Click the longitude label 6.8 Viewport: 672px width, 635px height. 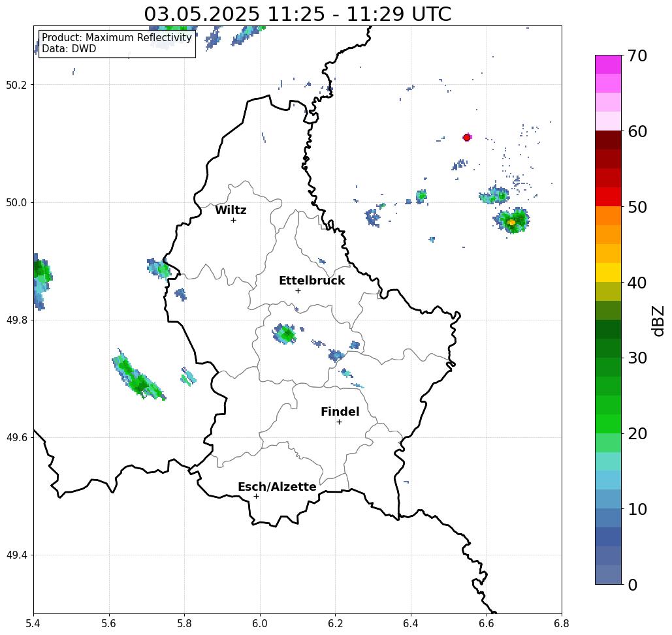tap(562, 623)
